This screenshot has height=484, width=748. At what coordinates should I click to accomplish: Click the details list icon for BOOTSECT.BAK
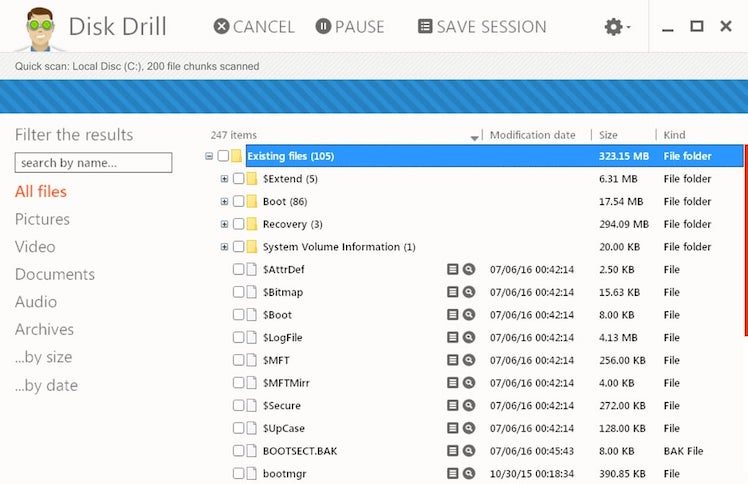(x=453, y=451)
